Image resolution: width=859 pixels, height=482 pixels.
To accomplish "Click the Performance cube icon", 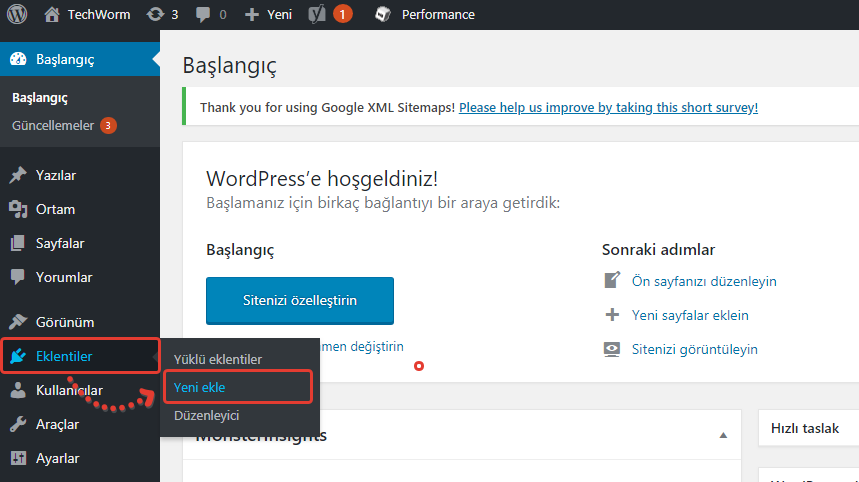I will coord(383,15).
